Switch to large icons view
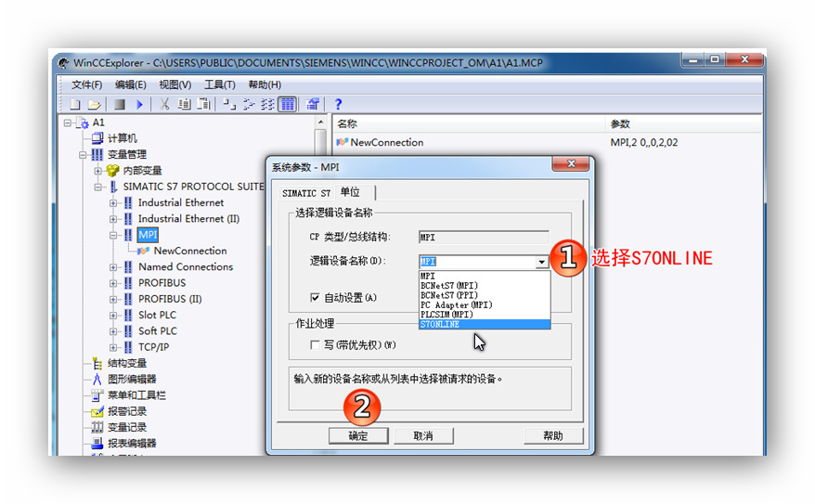This screenshot has height=504, width=815. 229,105
